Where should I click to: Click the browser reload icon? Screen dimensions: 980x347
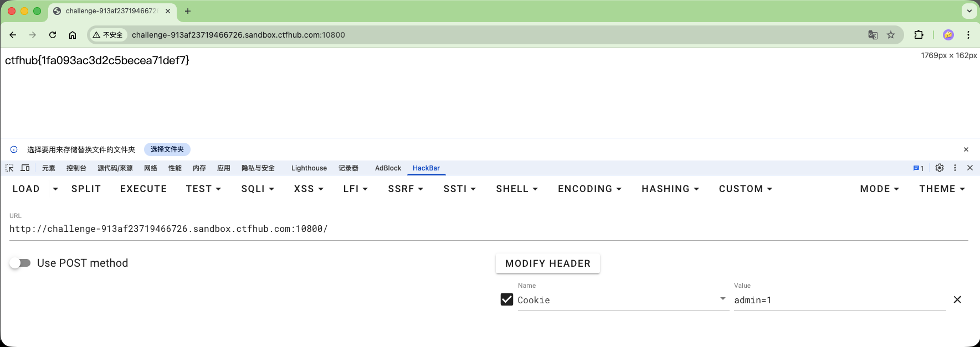point(53,35)
